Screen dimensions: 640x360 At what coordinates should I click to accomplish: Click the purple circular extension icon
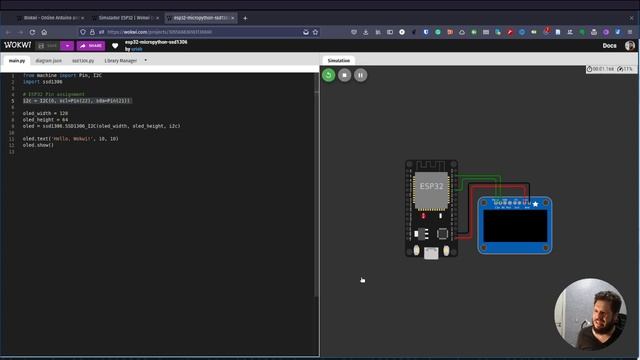tap(606, 32)
